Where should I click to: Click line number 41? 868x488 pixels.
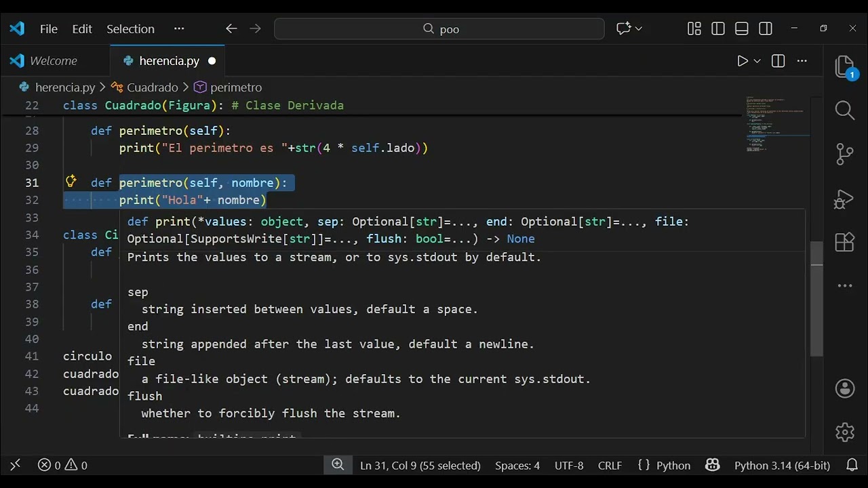click(32, 356)
